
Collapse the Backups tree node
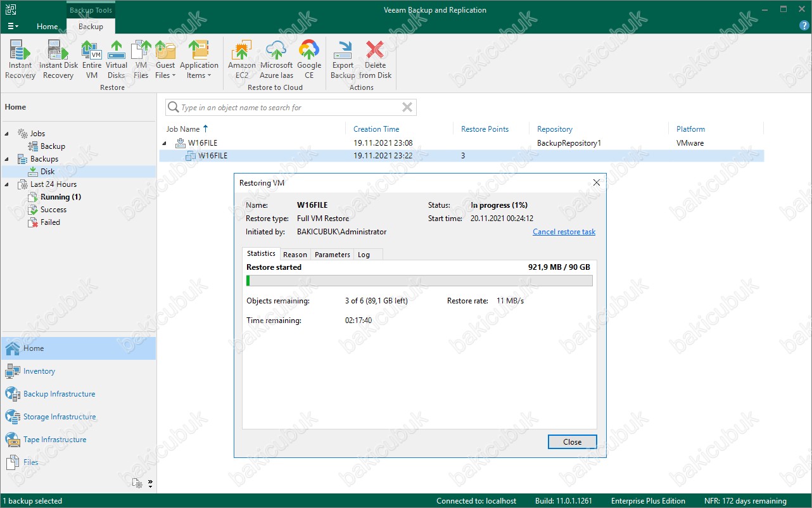(x=7, y=159)
